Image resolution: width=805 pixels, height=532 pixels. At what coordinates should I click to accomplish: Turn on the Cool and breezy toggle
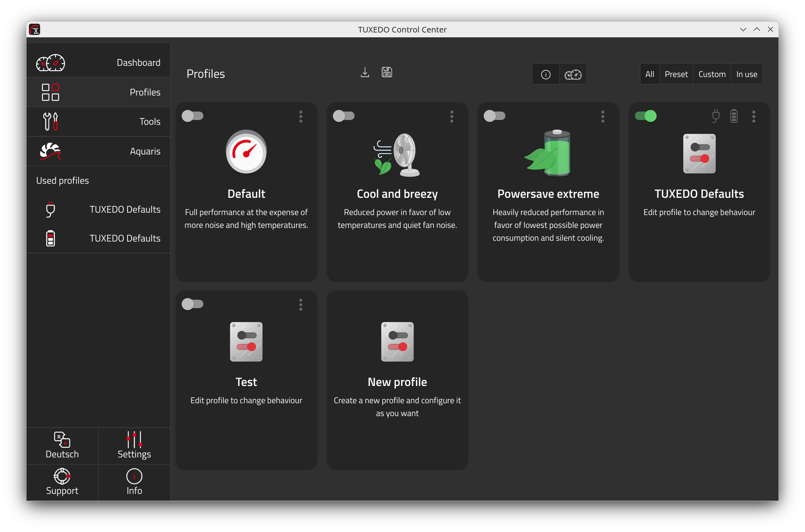(x=344, y=116)
